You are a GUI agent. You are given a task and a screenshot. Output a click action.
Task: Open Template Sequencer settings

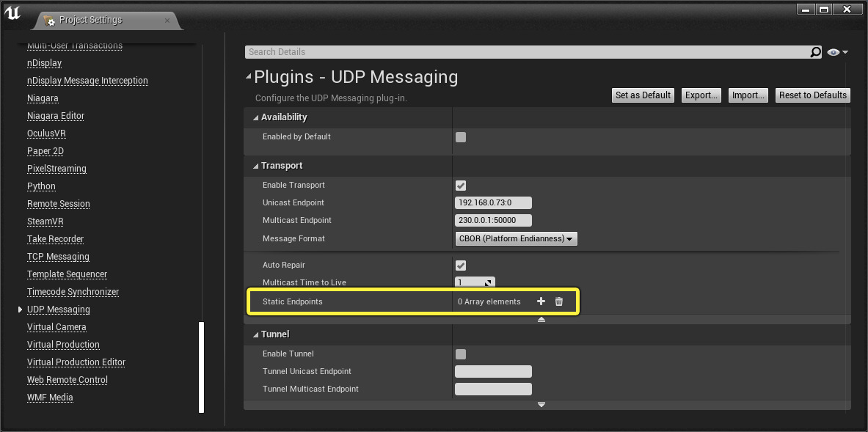67,274
